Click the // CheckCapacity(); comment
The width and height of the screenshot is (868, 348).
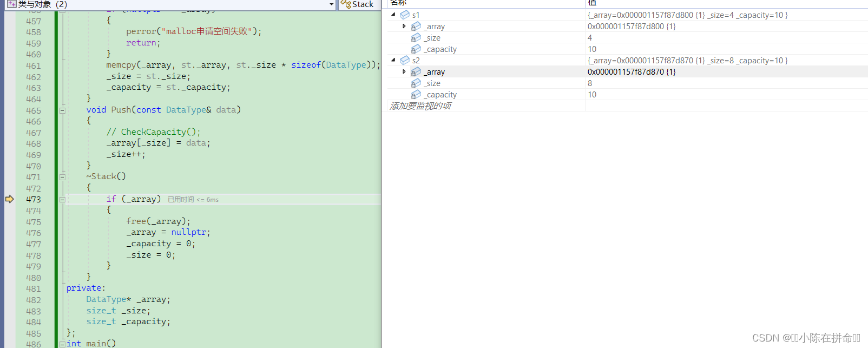pyautogui.click(x=154, y=132)
